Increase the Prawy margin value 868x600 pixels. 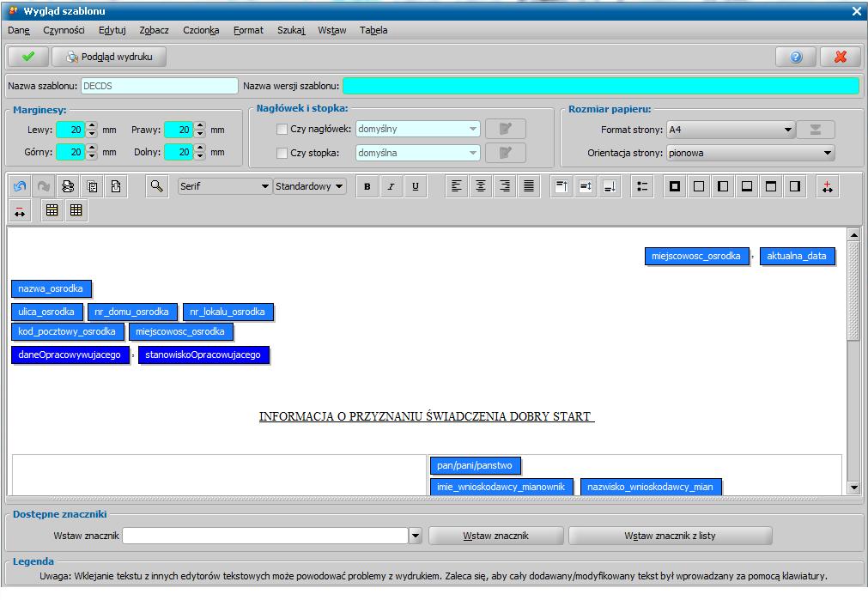(x=200, y=125)
